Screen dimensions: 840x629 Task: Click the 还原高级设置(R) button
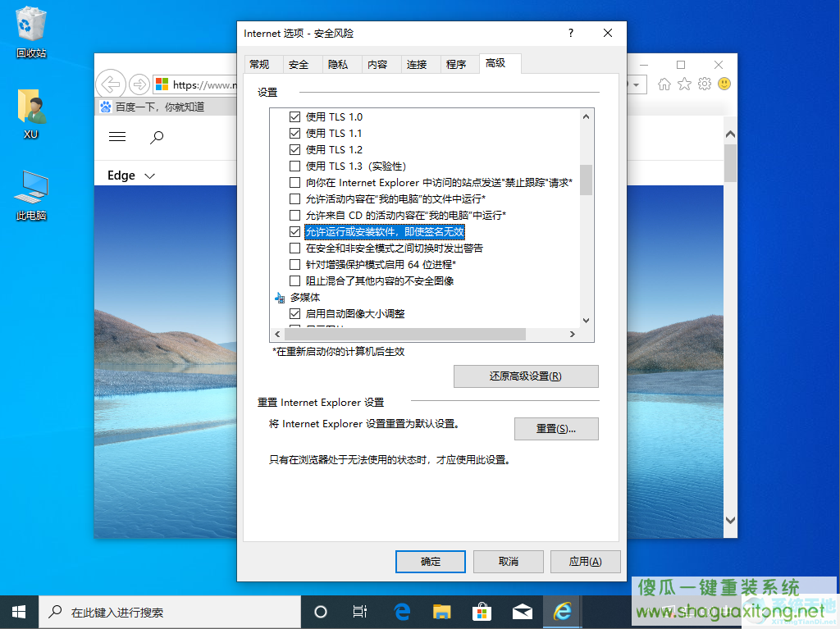[x=526, y=376]
